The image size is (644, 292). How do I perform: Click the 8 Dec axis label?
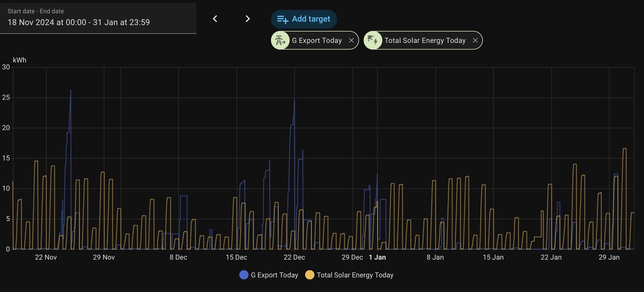(x=178, y=258)
